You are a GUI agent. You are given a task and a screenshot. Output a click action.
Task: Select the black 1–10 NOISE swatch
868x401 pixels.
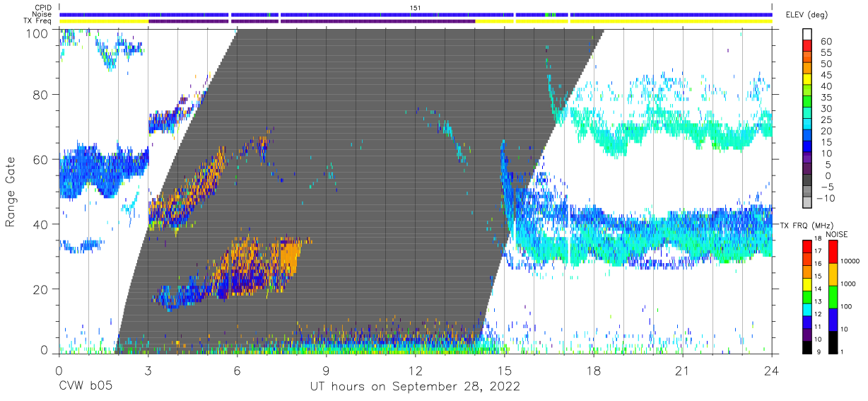point(833,342)
